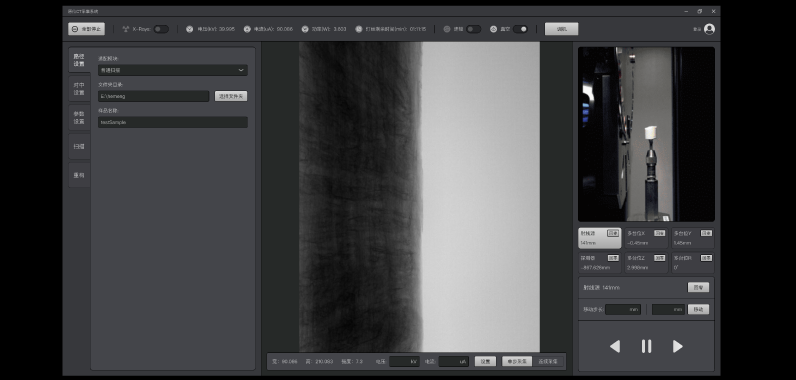Home the stage X axis (-0.45mm)
This screenshot has height=380, width=796.
[x=659, y=233]
